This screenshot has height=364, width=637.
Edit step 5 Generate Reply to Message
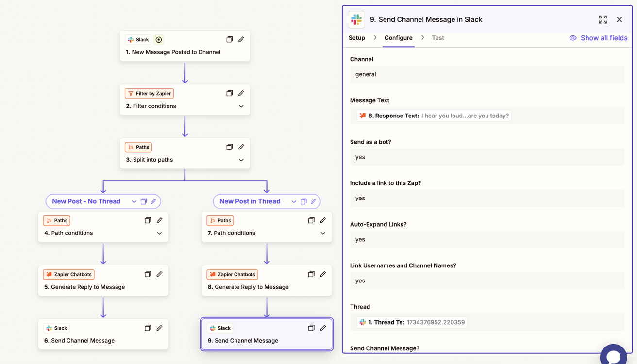(159, 274)
